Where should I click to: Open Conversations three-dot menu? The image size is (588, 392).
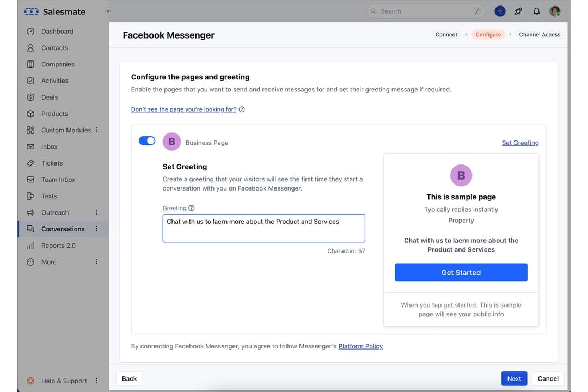97,229
